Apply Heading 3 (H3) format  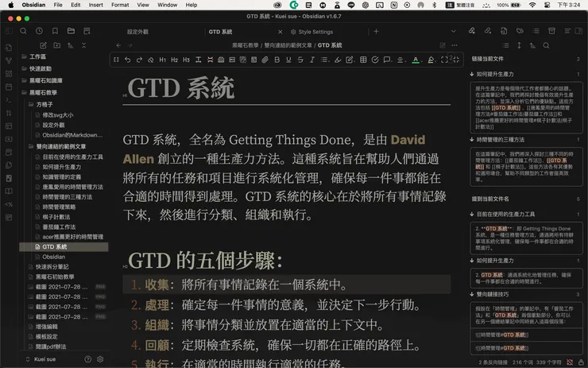pos(187,60)
